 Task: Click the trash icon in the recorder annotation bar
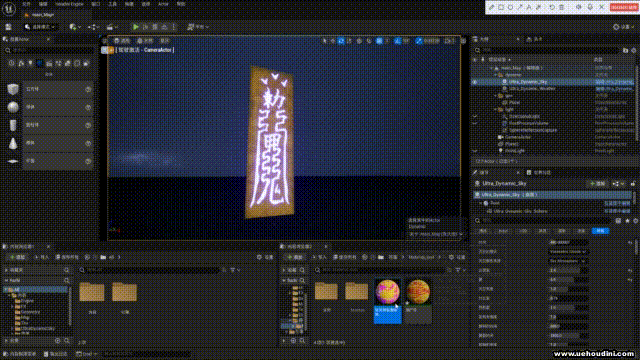click(x=562, y=7)
